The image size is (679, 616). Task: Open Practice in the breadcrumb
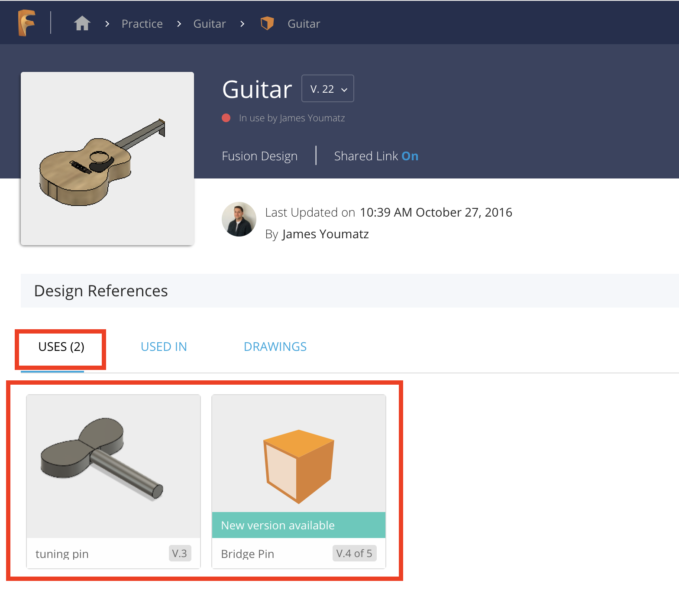coord(142,24)
